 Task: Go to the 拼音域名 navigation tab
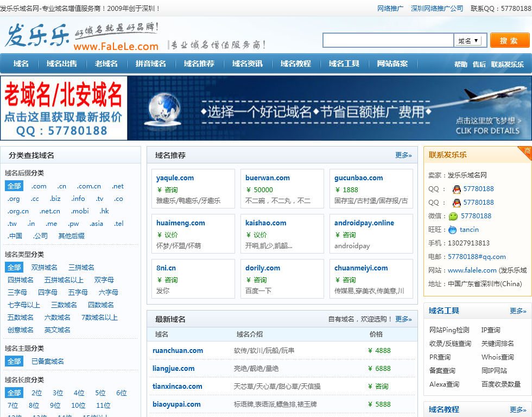tap(151, 64)
